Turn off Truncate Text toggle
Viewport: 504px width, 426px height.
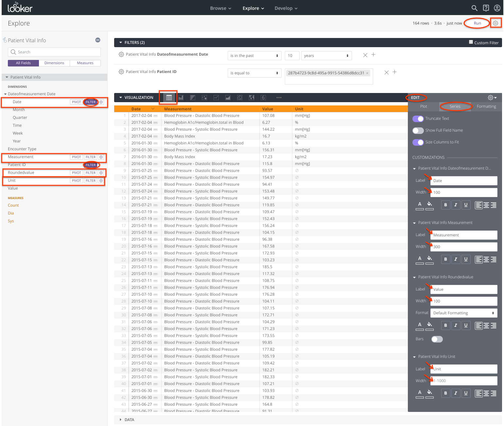tap(418, 119)
